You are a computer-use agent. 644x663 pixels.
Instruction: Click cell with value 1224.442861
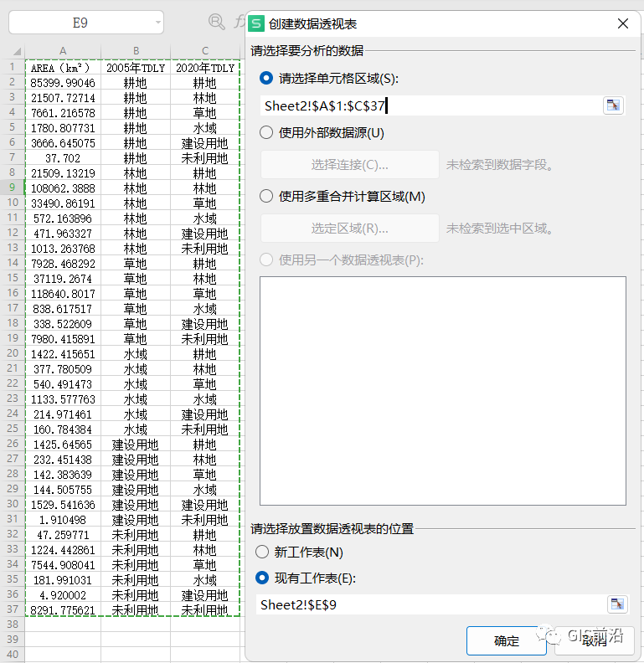pos(63,550)
